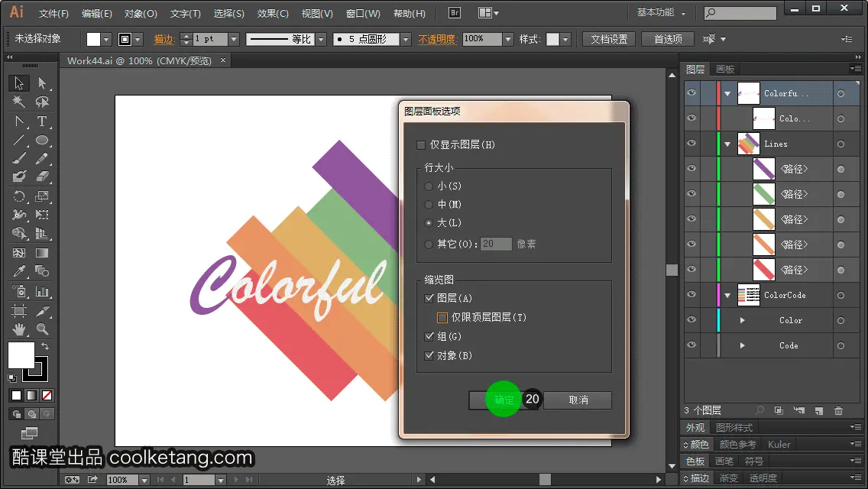Select the Selection tool (black arrow)
The image size is (868, 489).
tap(19, 83)
